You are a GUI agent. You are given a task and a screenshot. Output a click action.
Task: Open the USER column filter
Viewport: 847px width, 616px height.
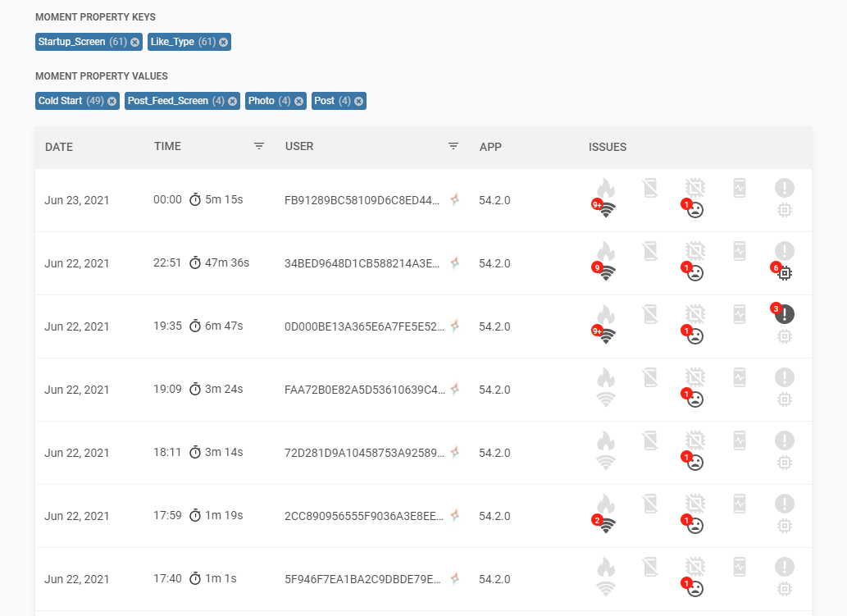(453, 147)
